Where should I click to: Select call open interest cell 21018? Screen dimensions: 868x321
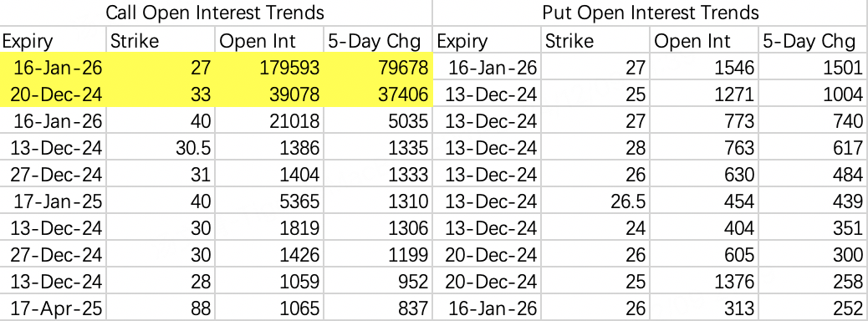pyautogui.click(x=268, y=120)
